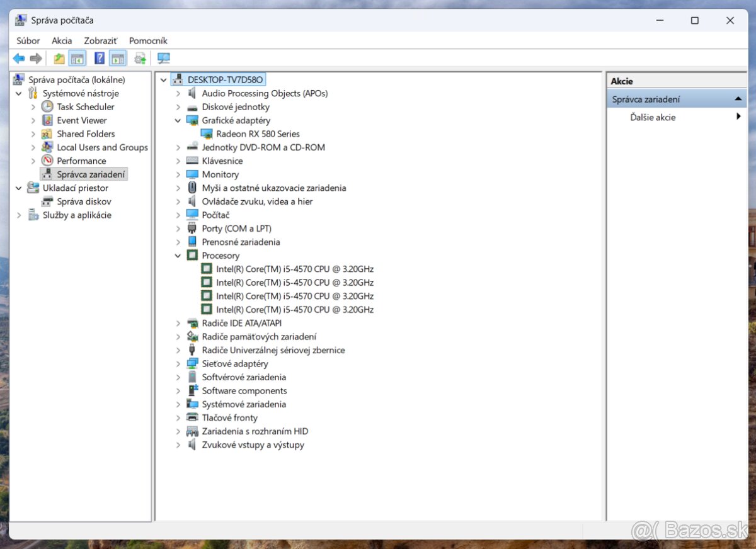Select Radeon RX 580 Series device
This screenshot has height=549, width=756.
click(258, 133)
